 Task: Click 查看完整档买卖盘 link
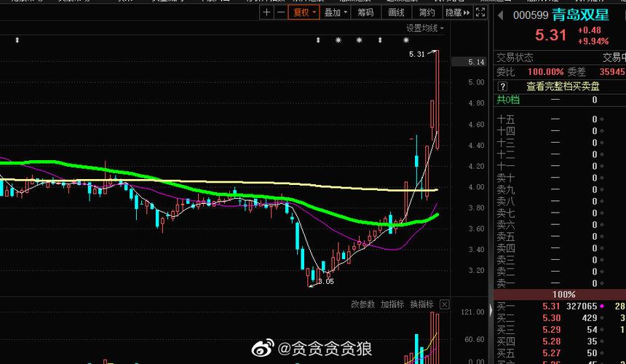(563, 86)
